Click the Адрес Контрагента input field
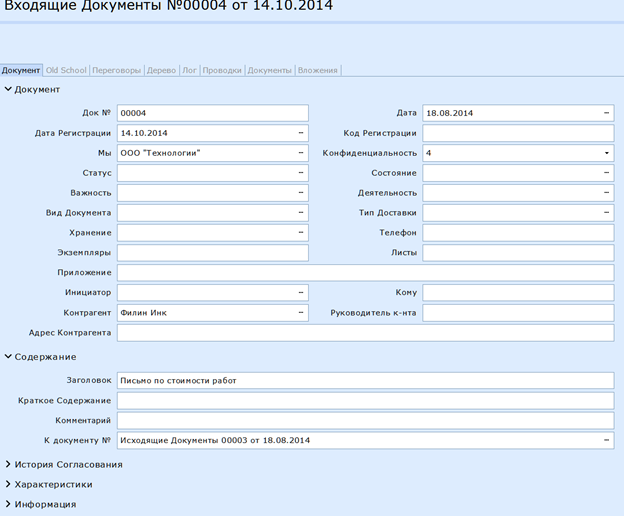This screenshot has width=624, height=516. pos(365,333)
